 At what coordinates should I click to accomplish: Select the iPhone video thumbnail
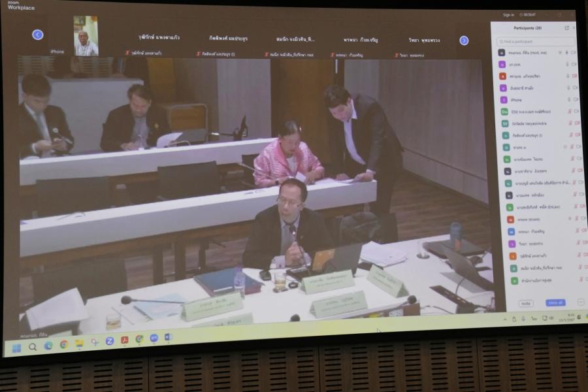[86, 36]
